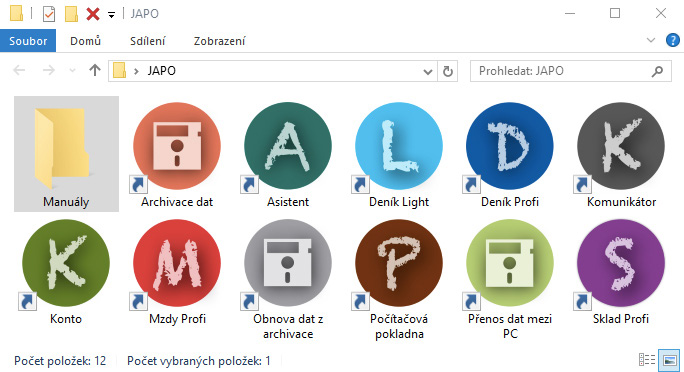The image size is (684, 372).
Task: Click the Properties quick access icon
Action: point(49,14)
